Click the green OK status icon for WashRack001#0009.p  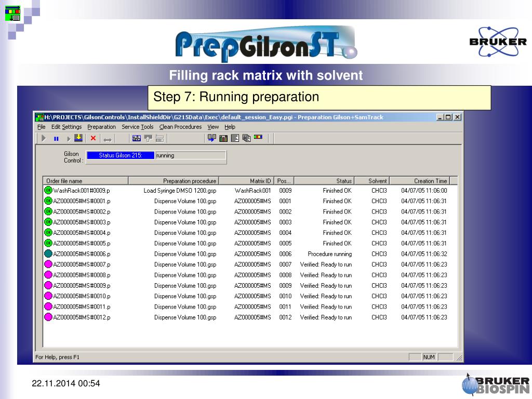pos(48,190)
